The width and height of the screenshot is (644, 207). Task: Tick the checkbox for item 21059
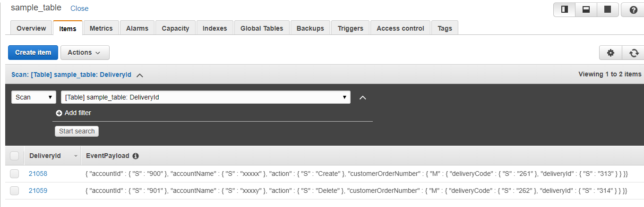coord(15,190)
